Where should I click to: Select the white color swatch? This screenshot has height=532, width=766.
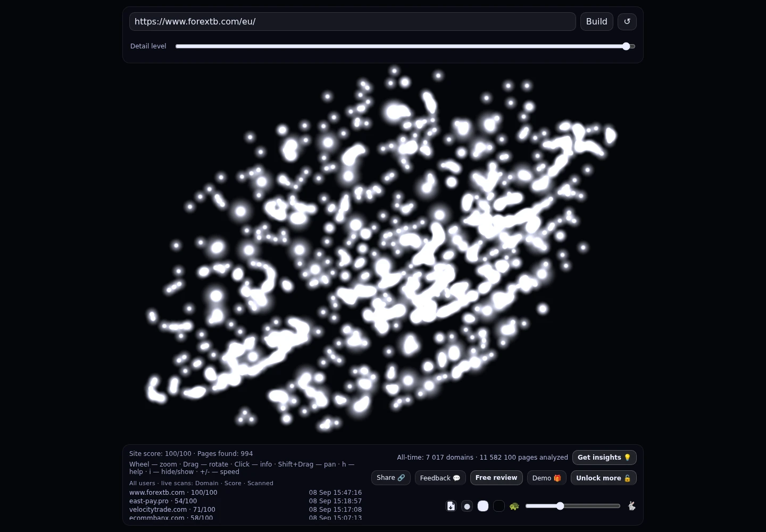pyautogui.click(x=483, y=506)
